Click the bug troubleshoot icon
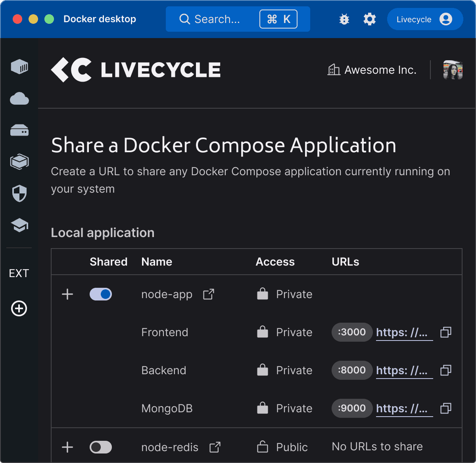476x463 pixels. (x=344, y=19)
